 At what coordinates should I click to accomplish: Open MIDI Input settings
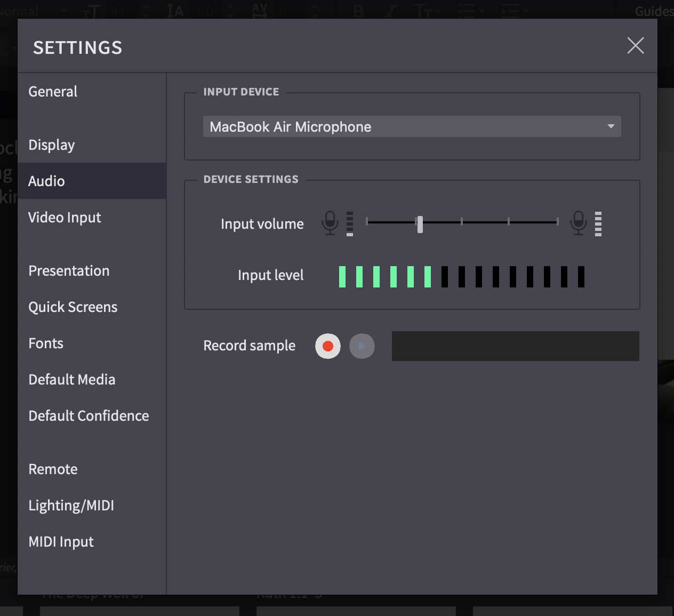[x=92, y=541]
